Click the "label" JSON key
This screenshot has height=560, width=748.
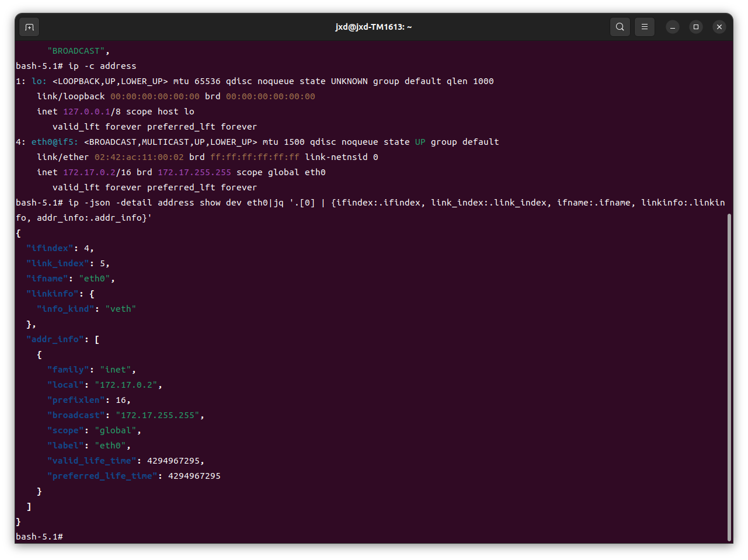tap(65, 446)
